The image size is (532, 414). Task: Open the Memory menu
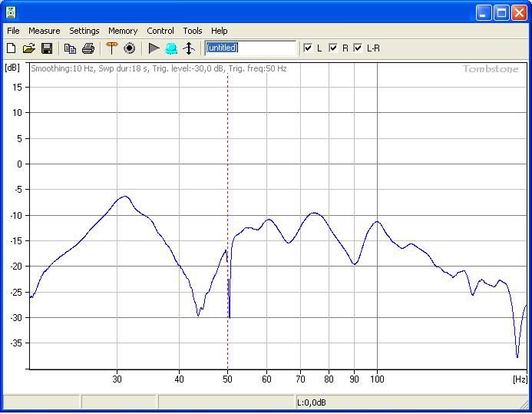(123, 31)
